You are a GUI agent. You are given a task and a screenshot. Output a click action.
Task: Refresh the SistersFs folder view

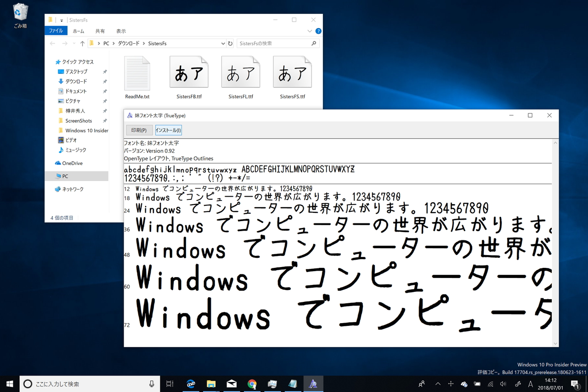pyautogui.click(x=230, y=43)
